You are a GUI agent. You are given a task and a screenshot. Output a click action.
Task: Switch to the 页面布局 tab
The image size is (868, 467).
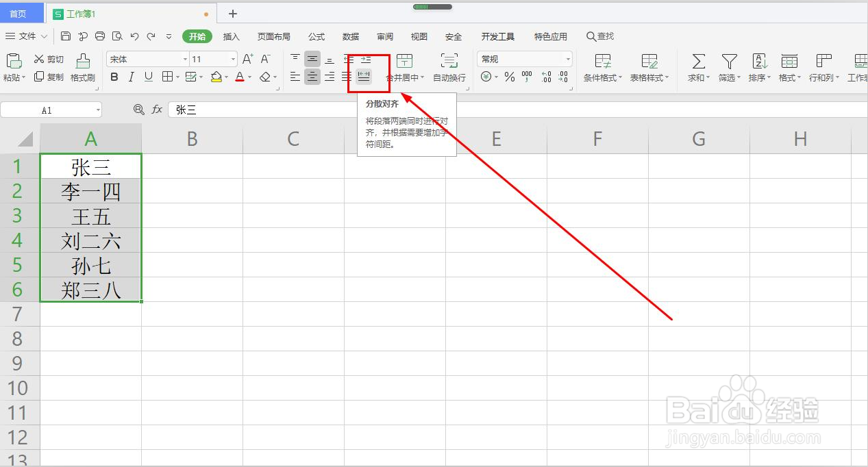[x=274, y=36]
